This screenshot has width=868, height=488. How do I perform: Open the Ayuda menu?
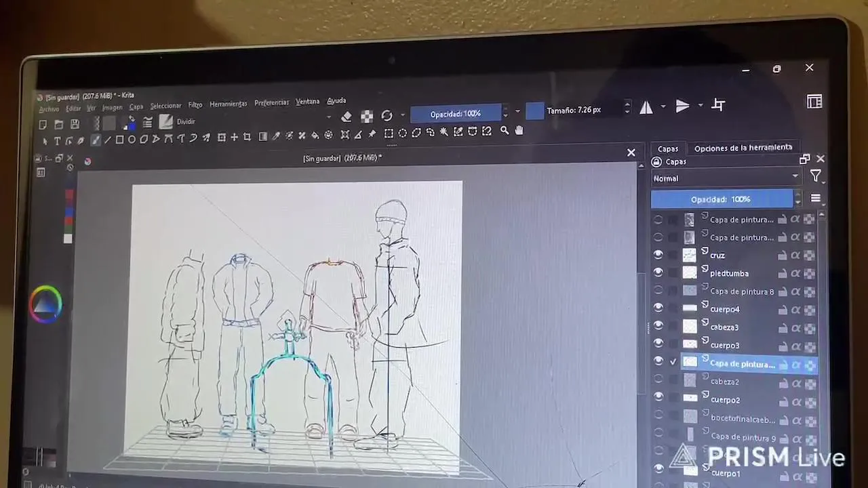pos(336,101)
